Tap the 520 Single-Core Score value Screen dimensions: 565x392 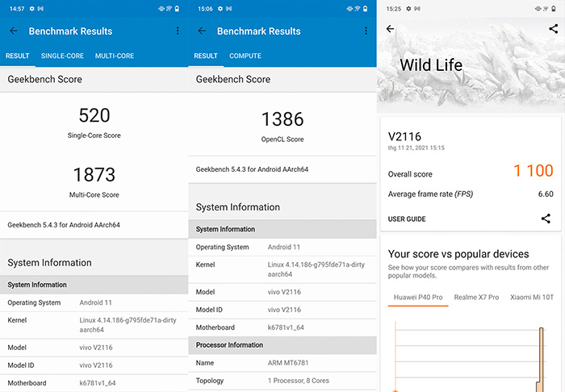(94, 115)
